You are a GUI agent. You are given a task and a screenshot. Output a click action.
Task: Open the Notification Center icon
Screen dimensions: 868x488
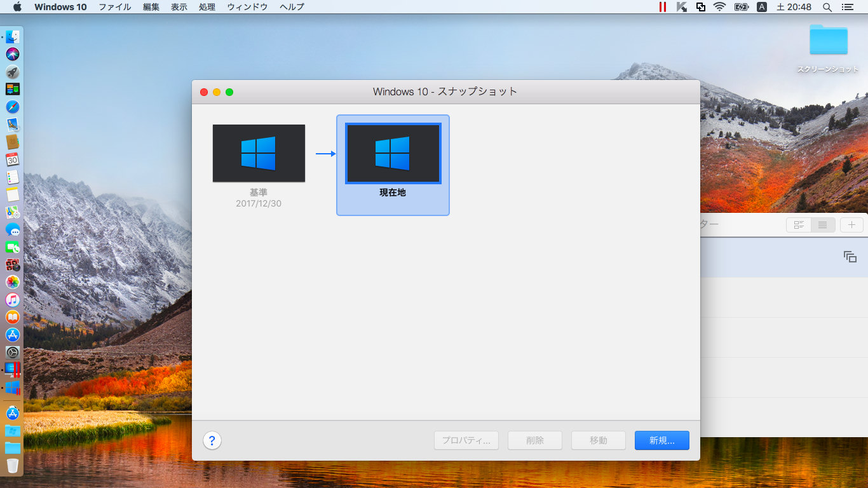coord(848,7)
